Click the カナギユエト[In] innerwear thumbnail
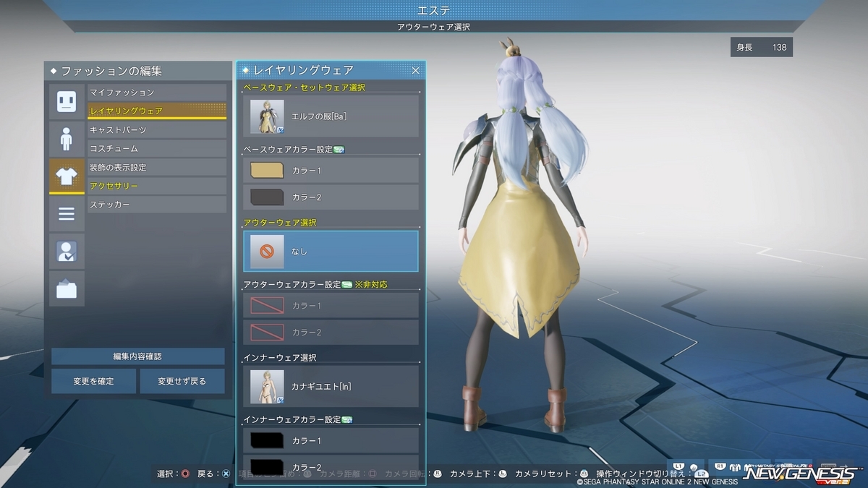 pyautogui.click(x=267, y=387)
